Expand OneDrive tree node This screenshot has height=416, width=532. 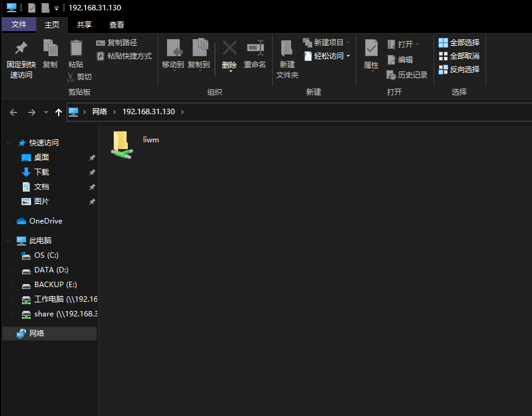pos(9,221)
